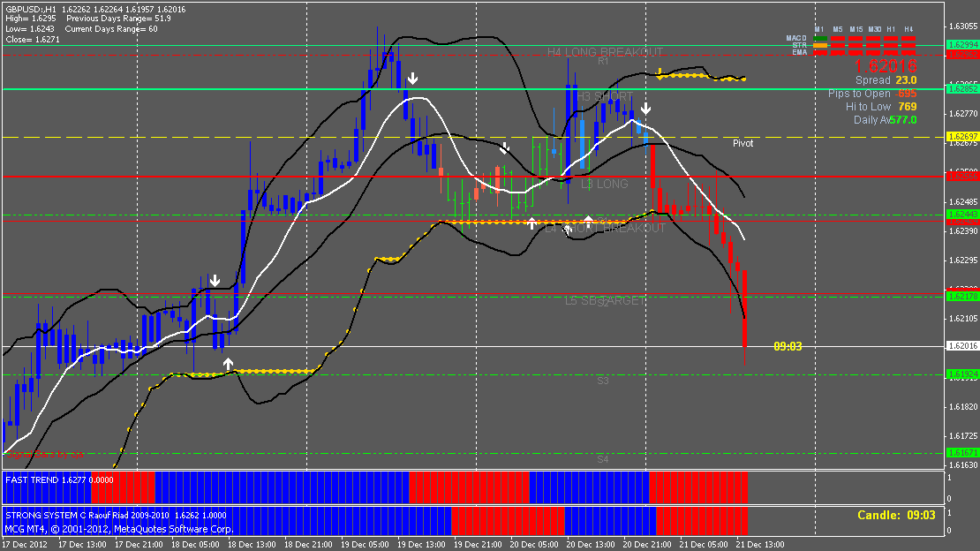Click the yellow 09:03 countdown beside last candle

point(788,346)
